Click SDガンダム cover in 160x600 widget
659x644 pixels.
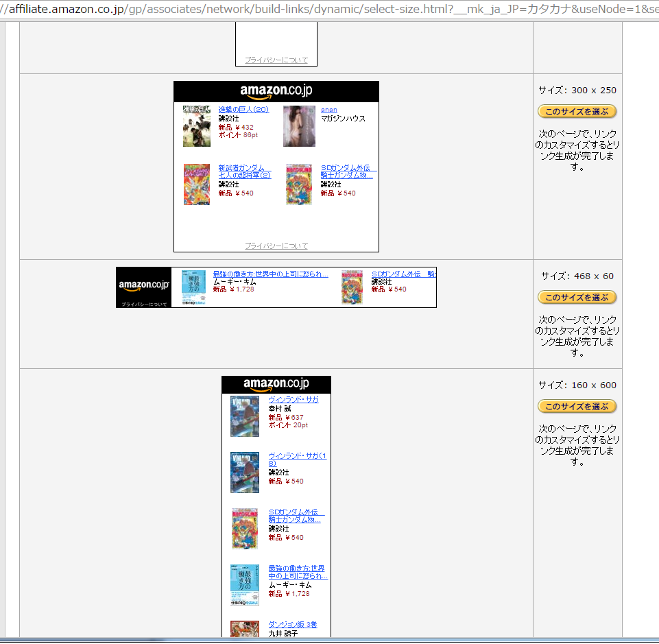coord(245,529)
